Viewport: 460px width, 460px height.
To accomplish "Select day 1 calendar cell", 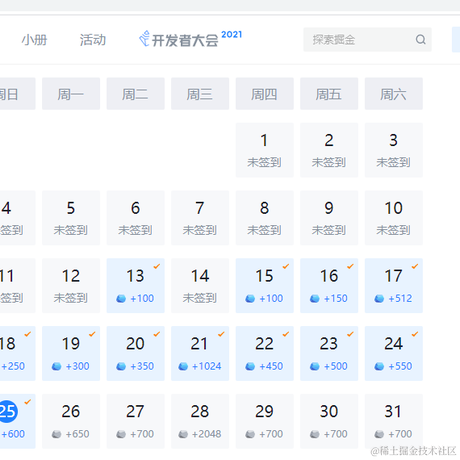I will (265, 150).
